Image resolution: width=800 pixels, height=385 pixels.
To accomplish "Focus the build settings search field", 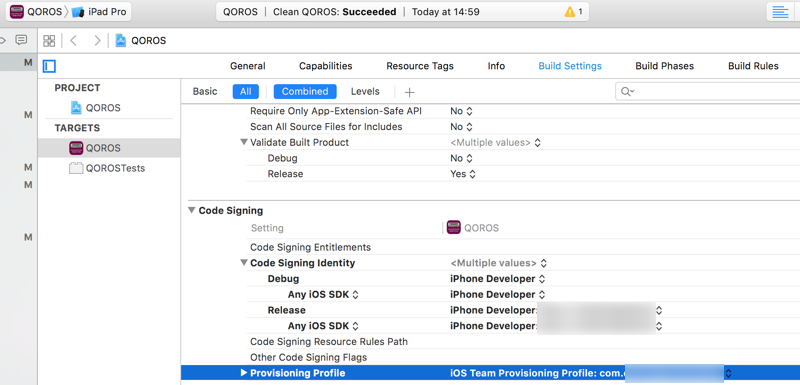I will tap(709, 92).
